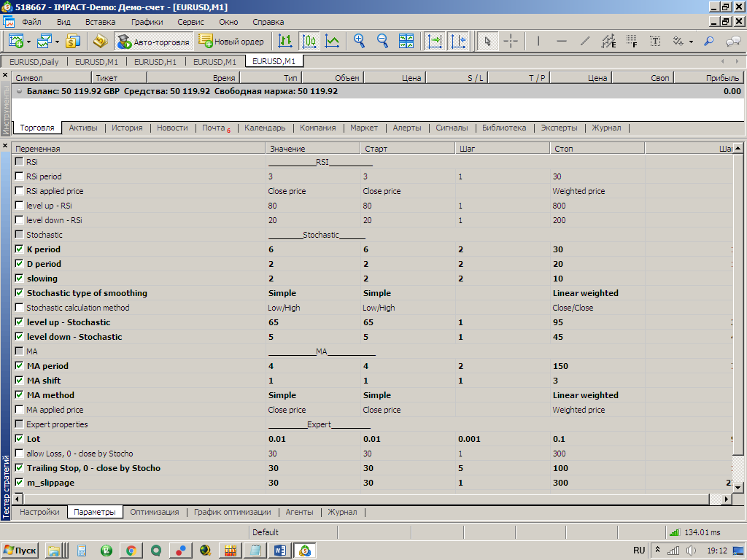This screenshot has width=747, height=560.
Task: Select the Fibonacci retracement tool
Action: click(x=632, y=42)
